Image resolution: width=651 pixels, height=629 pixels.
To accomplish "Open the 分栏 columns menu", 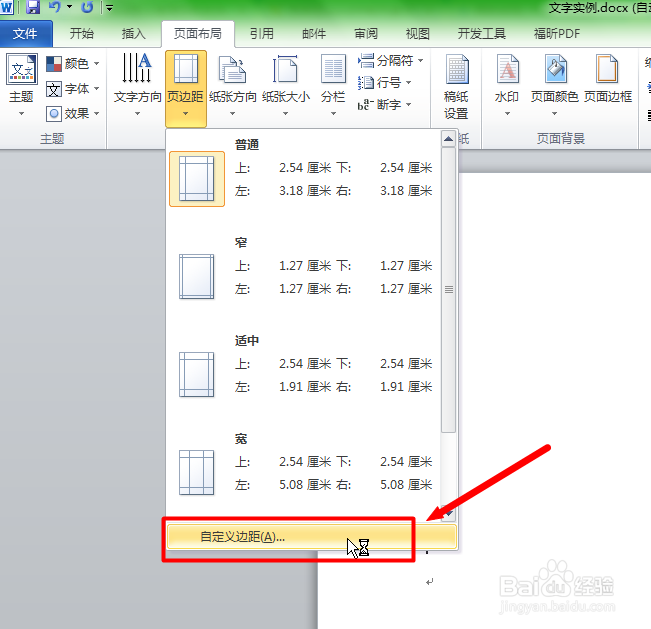I will point(333,85).
